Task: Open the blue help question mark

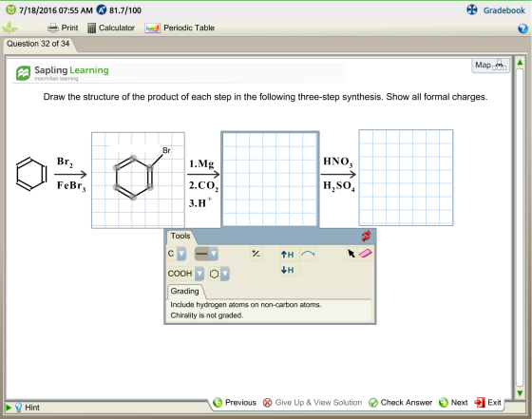Action: pos(522,29)
